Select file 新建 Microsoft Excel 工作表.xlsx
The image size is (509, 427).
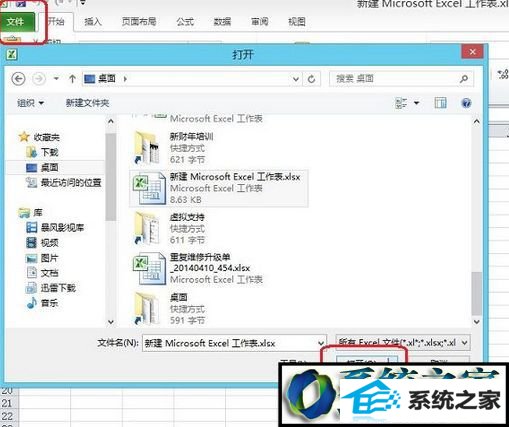tap(218, 188)
